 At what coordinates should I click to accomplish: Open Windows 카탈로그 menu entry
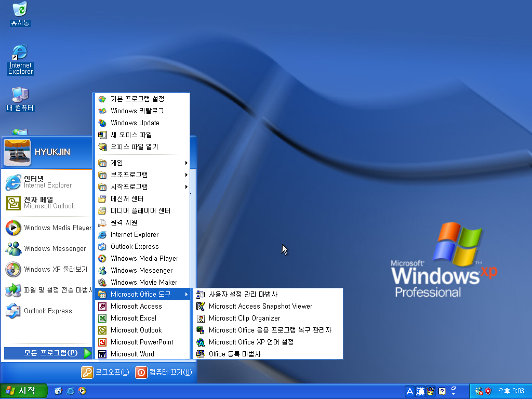coord(142,111)
